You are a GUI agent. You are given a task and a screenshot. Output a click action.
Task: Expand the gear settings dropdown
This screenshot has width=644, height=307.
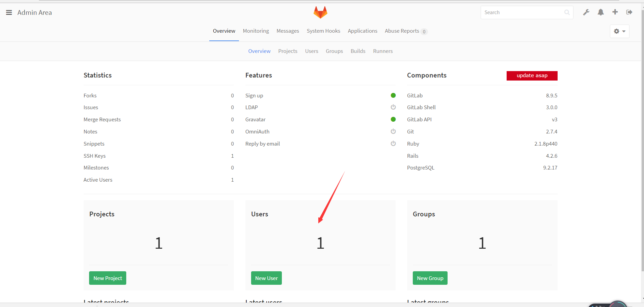pos(619,31)
